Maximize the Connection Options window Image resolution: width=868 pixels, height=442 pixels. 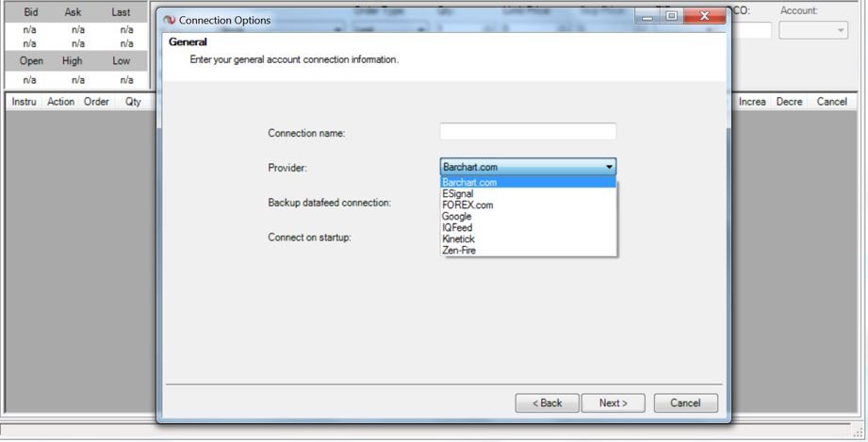[671, 16]
